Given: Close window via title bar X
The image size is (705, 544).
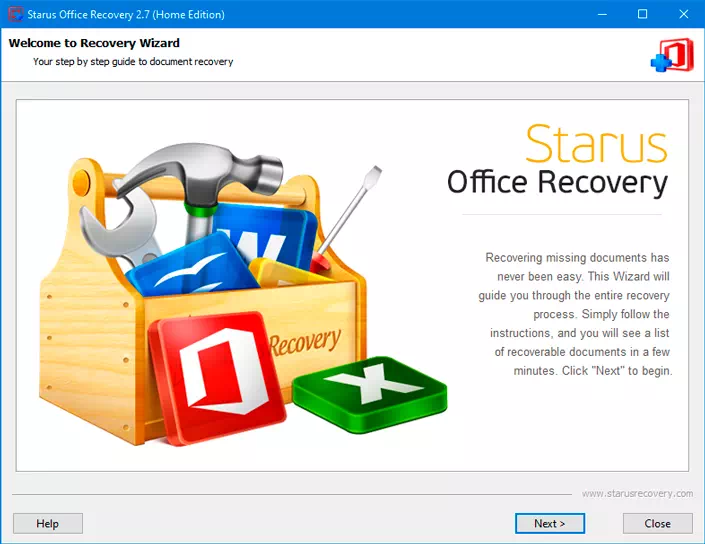Looking at the screenshot, I should coord(683,14).
